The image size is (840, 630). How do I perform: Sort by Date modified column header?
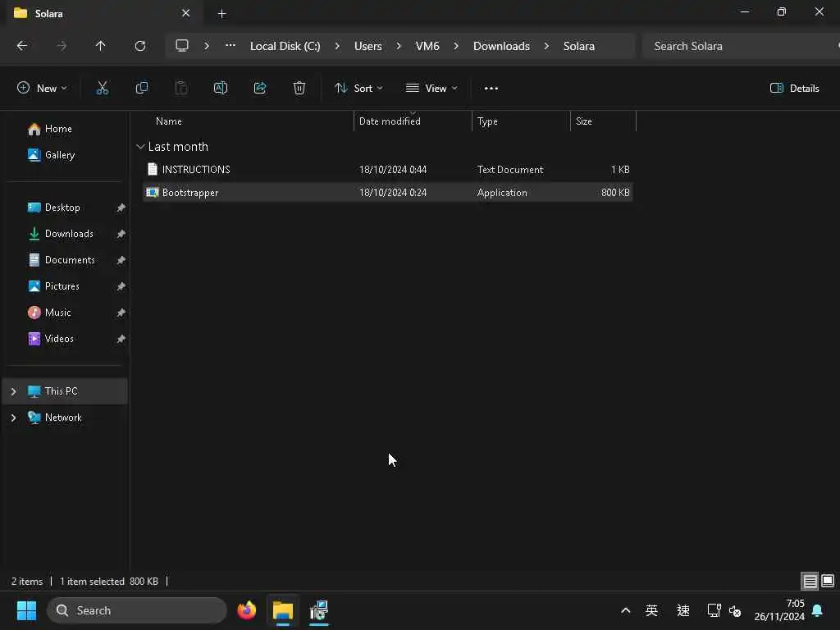pos(413,121)
